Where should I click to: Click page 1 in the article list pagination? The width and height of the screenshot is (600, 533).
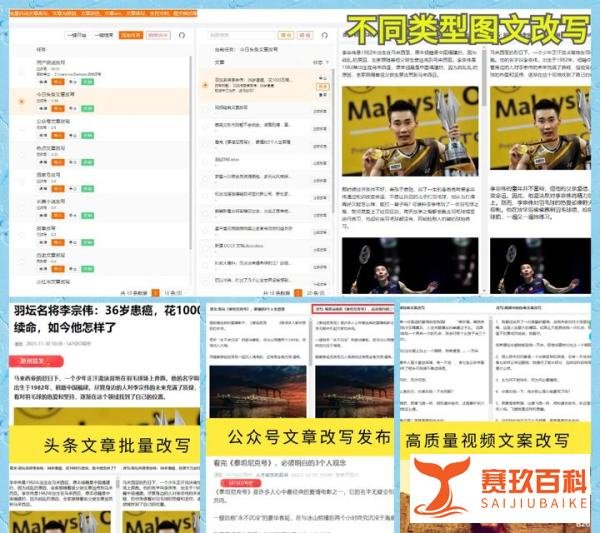click(298, 293)
